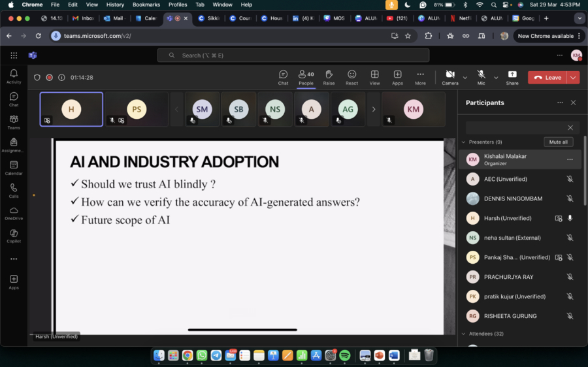Open OneDrive in the left sidebar
588x367 pixels.
point(14,214)
